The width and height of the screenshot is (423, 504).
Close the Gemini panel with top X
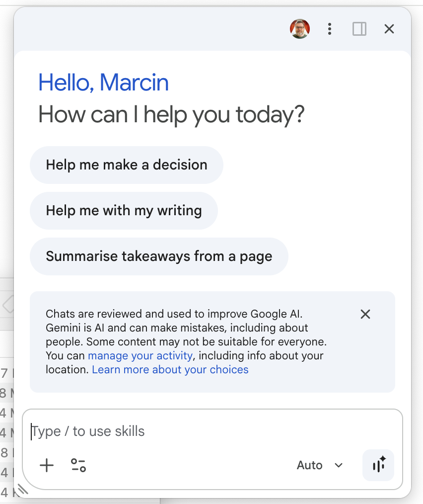389,29
